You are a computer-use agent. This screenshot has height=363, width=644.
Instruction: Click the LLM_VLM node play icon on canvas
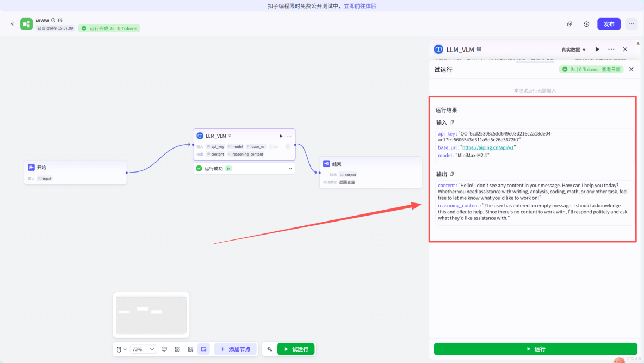click(x=281, y=136)
